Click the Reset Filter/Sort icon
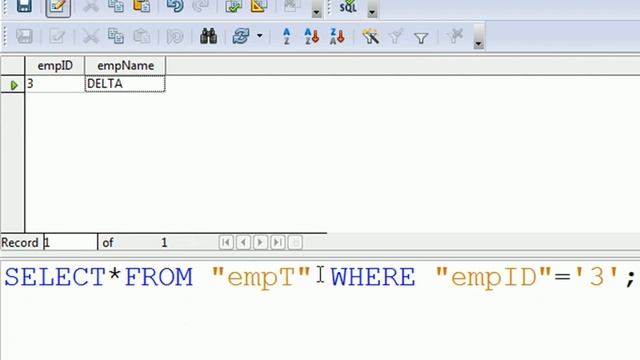This screenshot has height=360, width=640. click(455, 36)
